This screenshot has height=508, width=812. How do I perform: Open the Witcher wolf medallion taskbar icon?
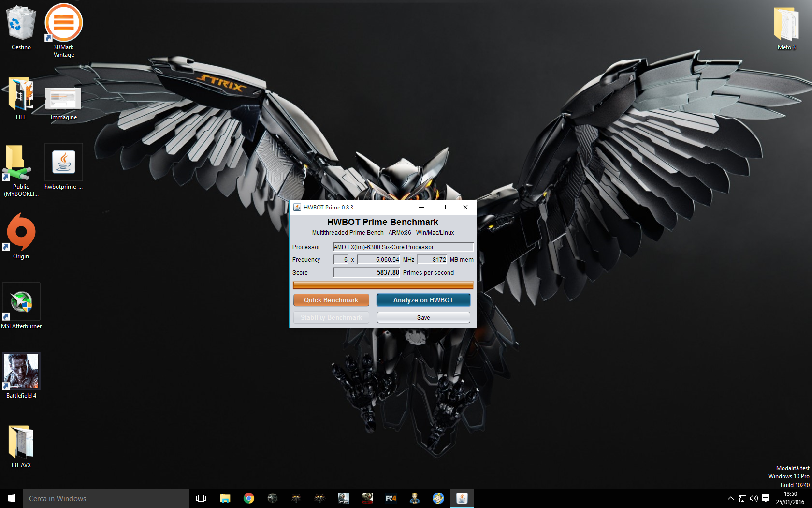273,498
